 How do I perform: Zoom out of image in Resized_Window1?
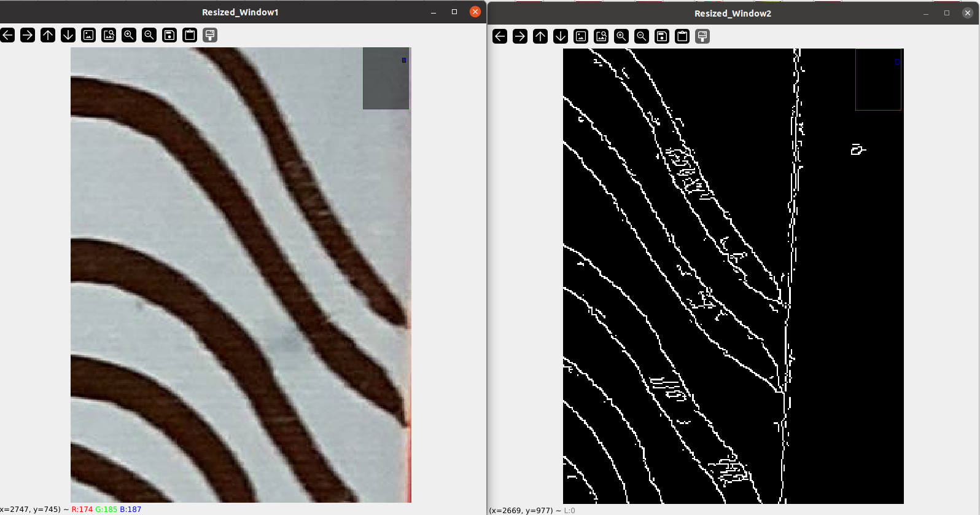(149, 35)
